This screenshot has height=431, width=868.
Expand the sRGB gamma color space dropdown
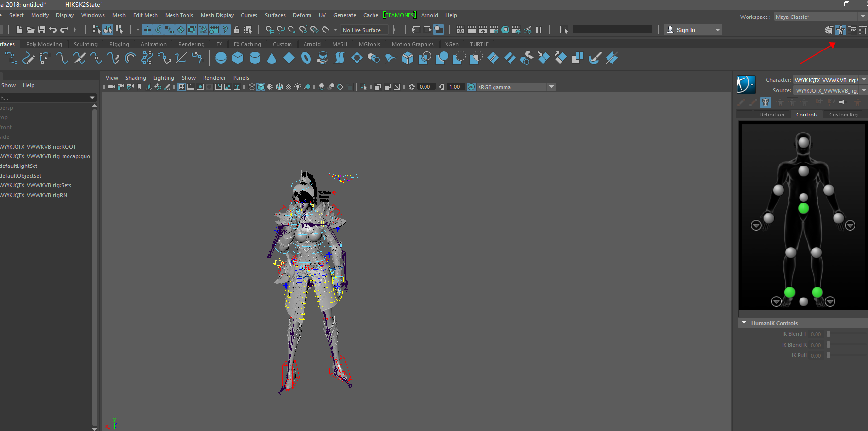(x=551, y=87)
